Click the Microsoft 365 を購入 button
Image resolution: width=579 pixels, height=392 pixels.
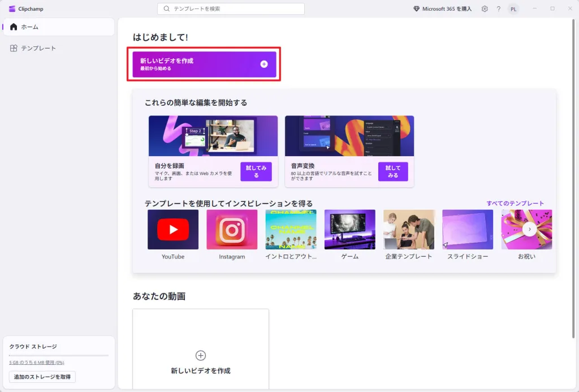443,8
